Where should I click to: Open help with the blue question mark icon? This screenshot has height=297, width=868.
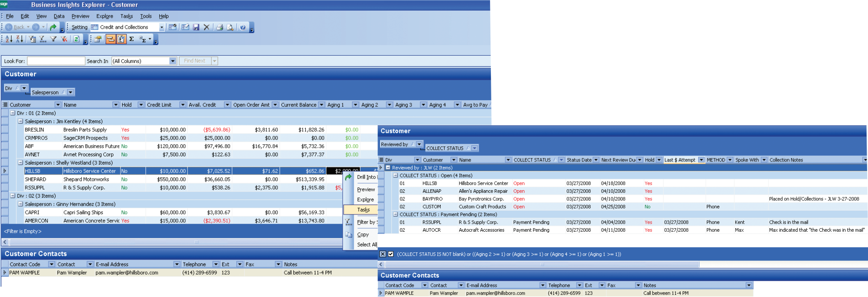(x=243, y=27)
